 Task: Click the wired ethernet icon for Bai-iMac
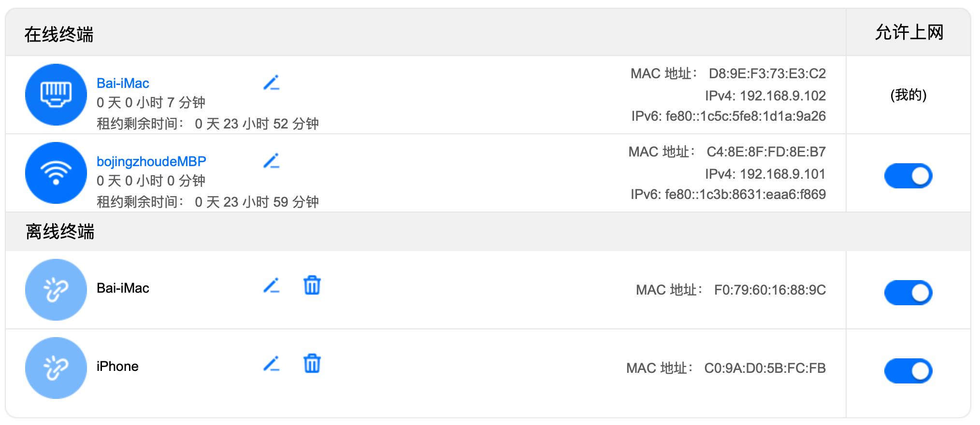pos(56,95)
